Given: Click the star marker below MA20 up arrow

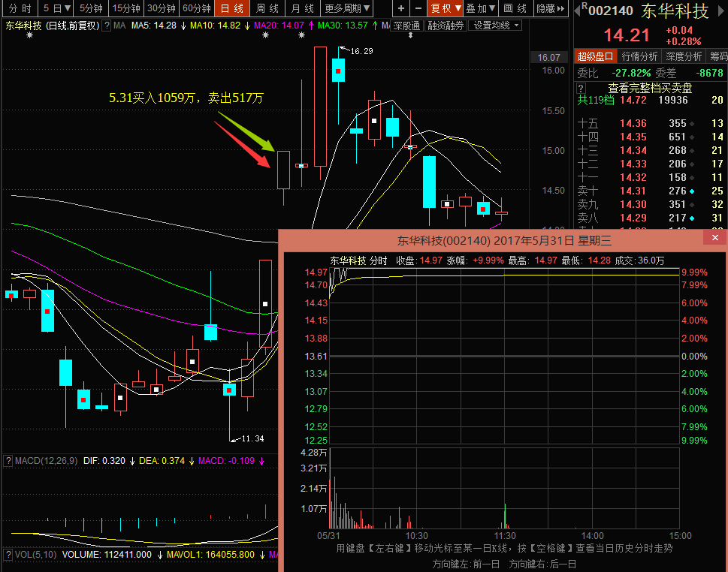Looking at the screenshot, I should [x=302, y=35].
